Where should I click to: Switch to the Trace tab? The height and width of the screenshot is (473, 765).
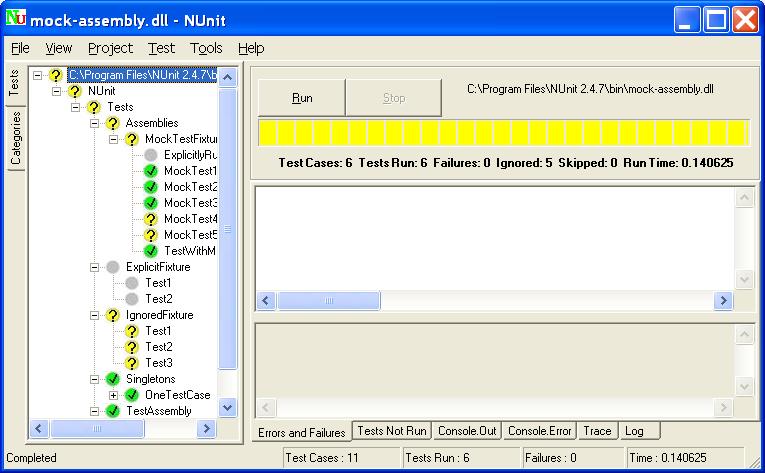tap(597, 431)
